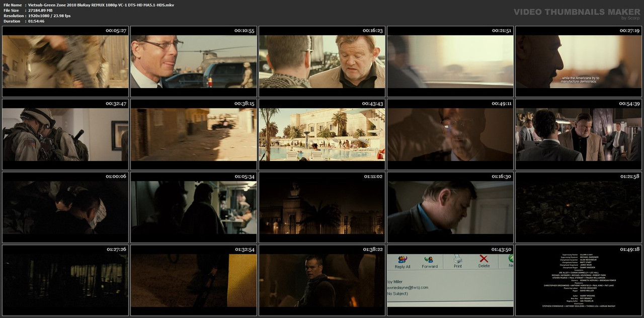Select the night city frame at 01:21:58
The height and width of the screenshot is (318, 644).
tap(579, 207)
